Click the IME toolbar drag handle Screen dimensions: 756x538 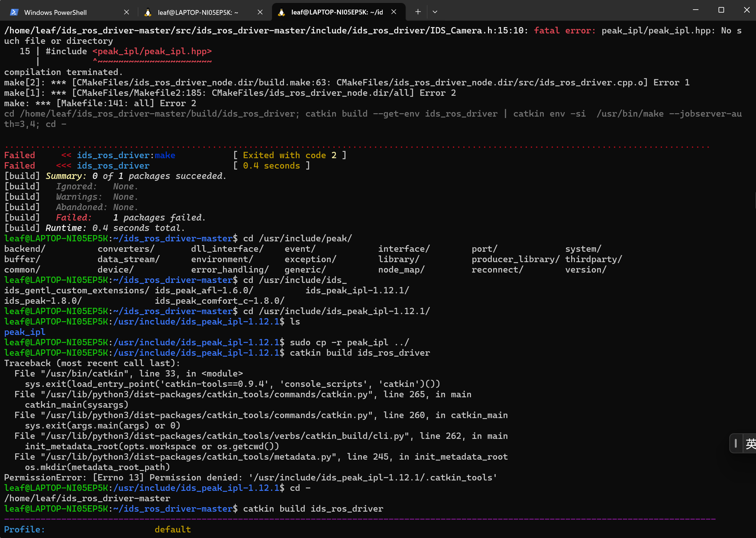click(x=736, y=443)
